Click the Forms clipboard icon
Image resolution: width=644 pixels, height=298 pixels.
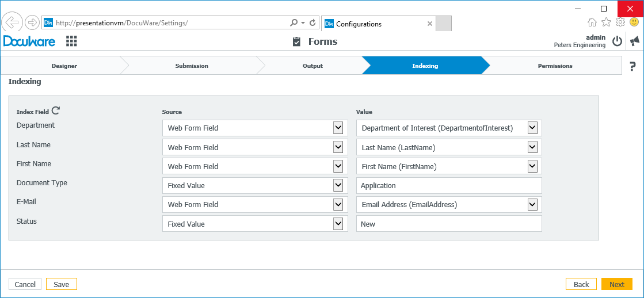pos(296,41)
